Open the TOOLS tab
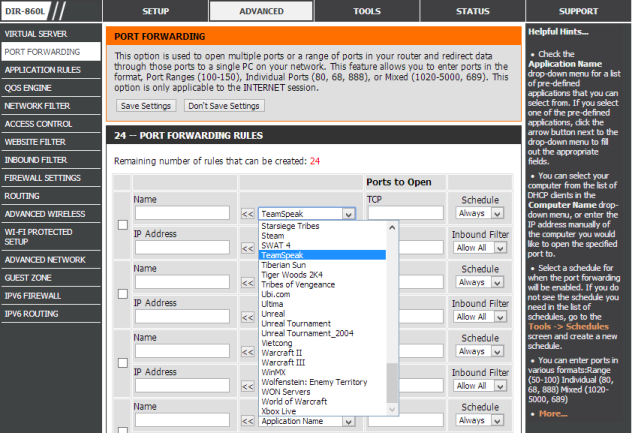 (x=367, y=11)
